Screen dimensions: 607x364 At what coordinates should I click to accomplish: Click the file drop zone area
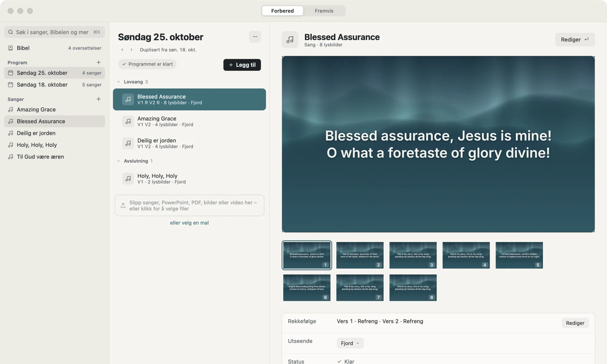[x=189, y=205]
